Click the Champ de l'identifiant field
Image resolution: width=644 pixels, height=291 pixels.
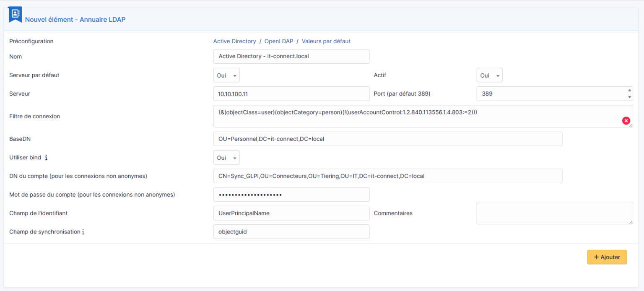pyautogui.click(x=291, y=213)
